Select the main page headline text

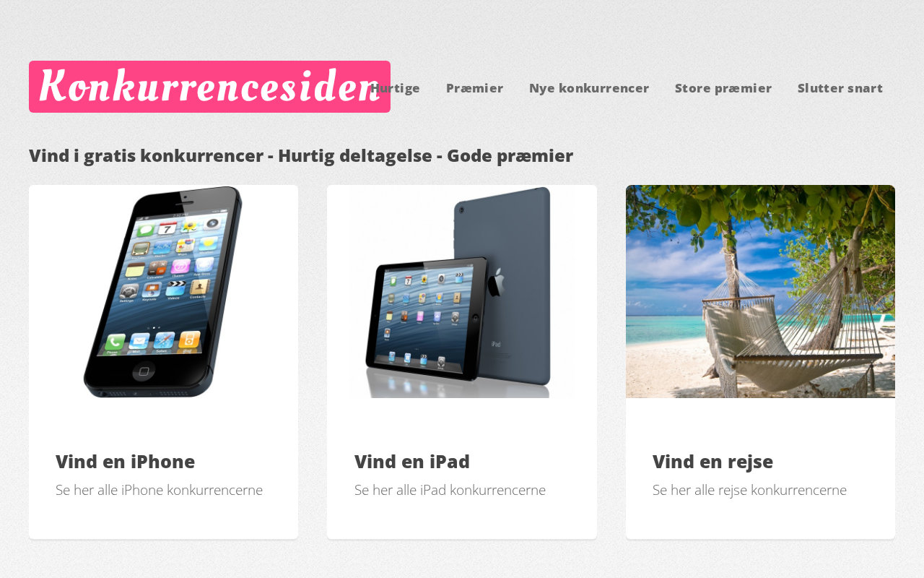(x=301, y=155)
